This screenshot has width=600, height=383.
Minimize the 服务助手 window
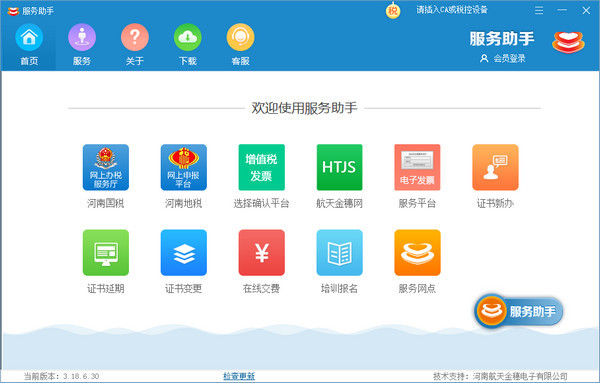point(562,10)
